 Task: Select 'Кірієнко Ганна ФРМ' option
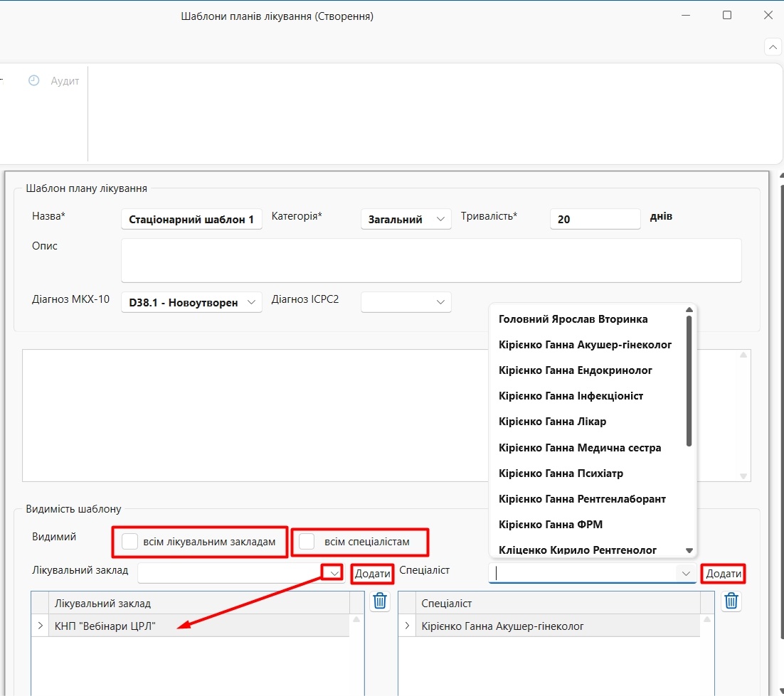pyautogui.click(x=551, y=525)
